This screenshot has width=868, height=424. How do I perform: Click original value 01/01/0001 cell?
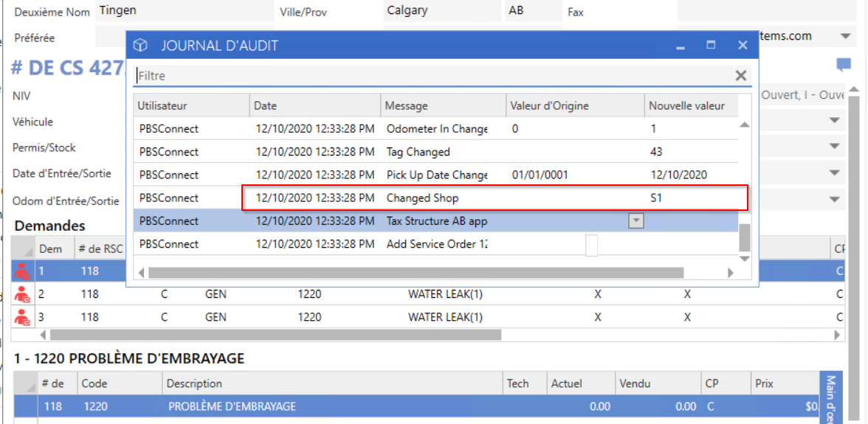576,175
